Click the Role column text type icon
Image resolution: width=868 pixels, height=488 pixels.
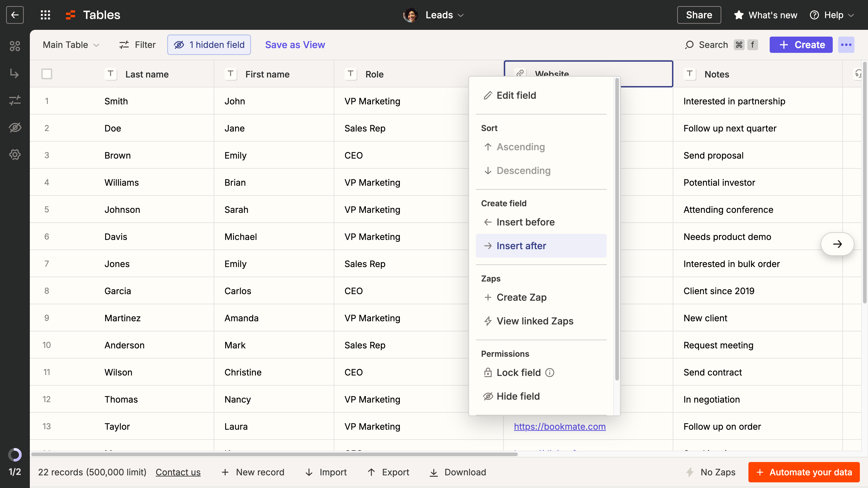pyautogui.click(x=350, y=74)
